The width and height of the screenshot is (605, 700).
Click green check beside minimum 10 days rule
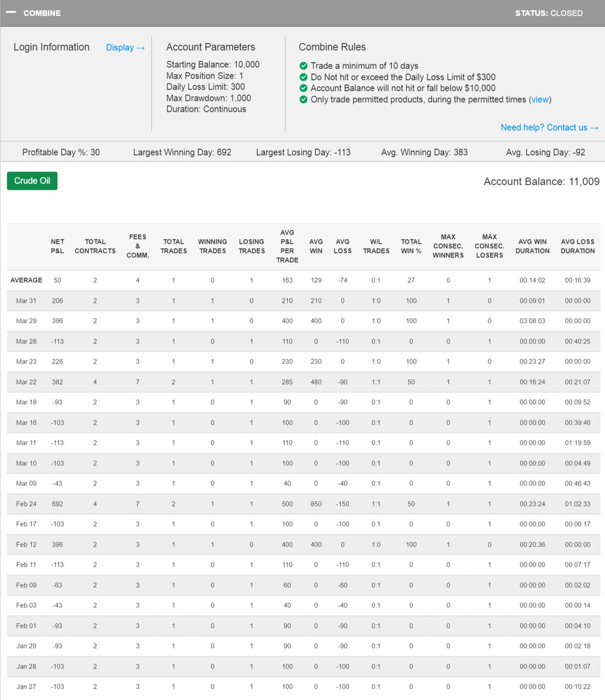[x=304, y=66]
